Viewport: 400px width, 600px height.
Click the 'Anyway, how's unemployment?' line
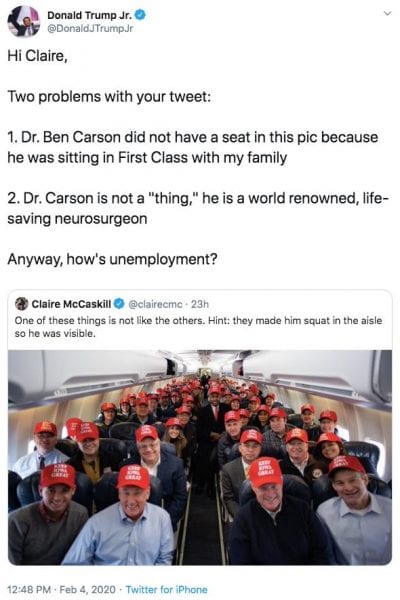click(112, 259)
